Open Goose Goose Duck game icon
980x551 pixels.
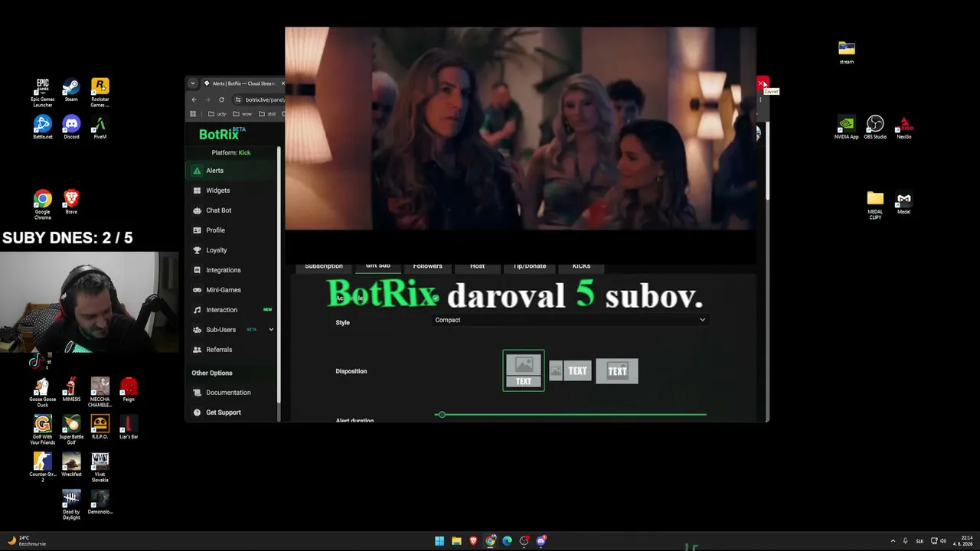(x=43, y=390)
